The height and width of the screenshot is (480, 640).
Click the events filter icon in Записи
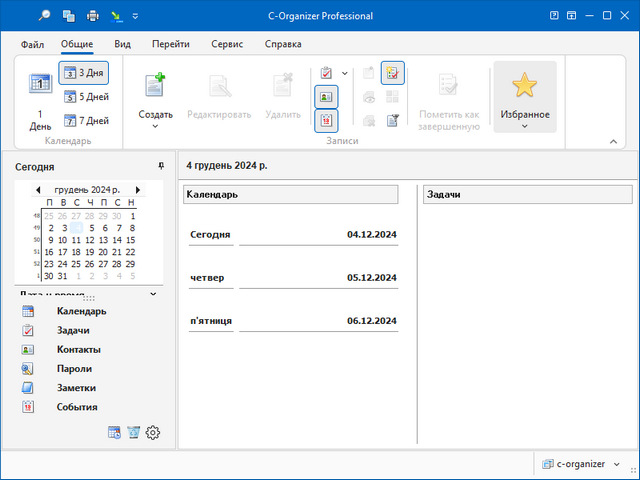(x=326, y=121)
